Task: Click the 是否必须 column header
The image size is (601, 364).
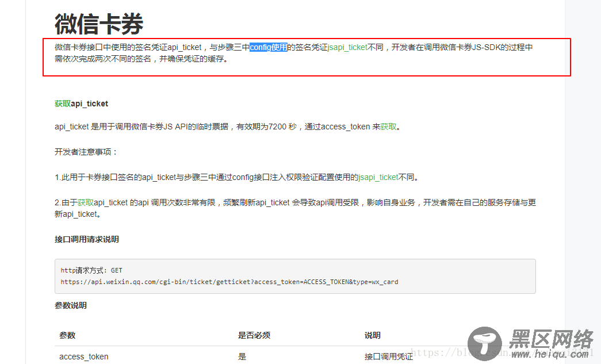Action: coord(254,335)
